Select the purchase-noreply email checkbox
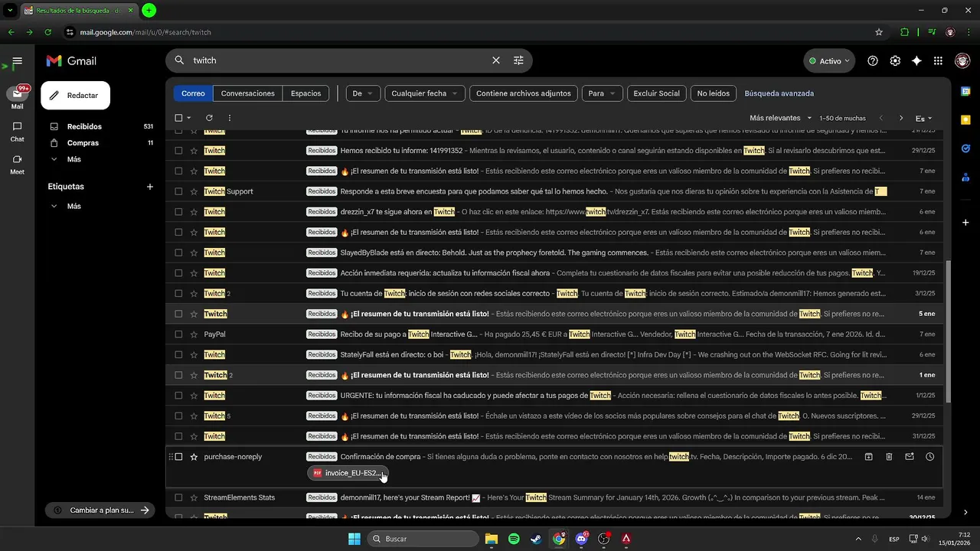 [178, 457]
